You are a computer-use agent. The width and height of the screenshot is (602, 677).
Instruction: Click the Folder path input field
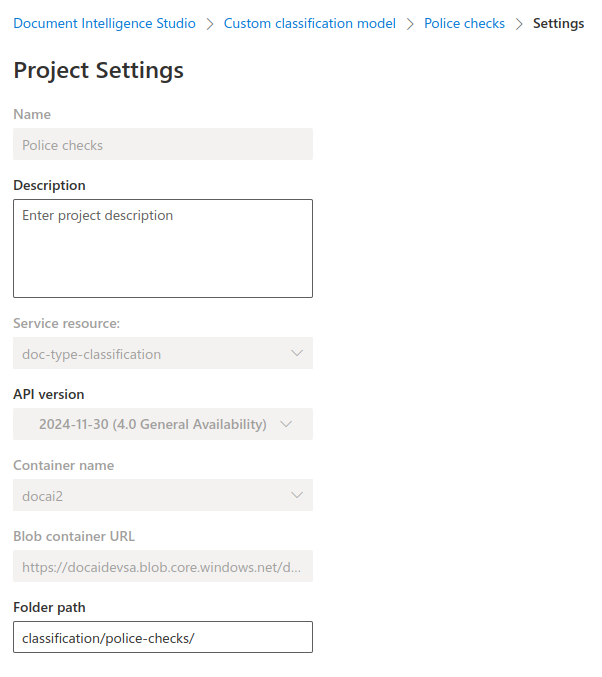click(x=163, y=637)
